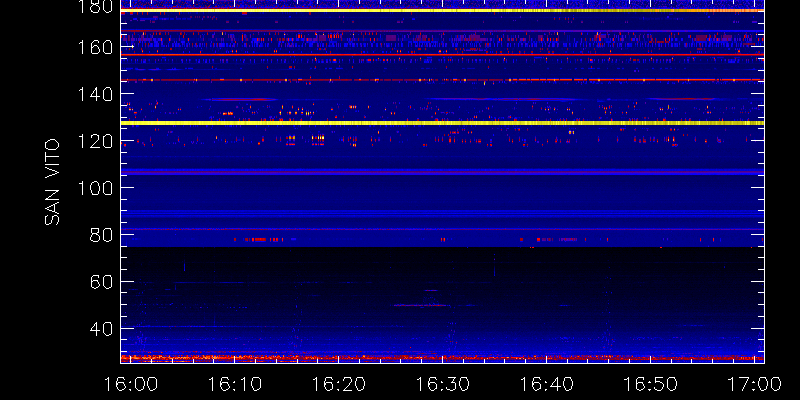Screen dimensions: 800x400
Task: Click the 17:00 time axis label
Action: coord(754,384)
